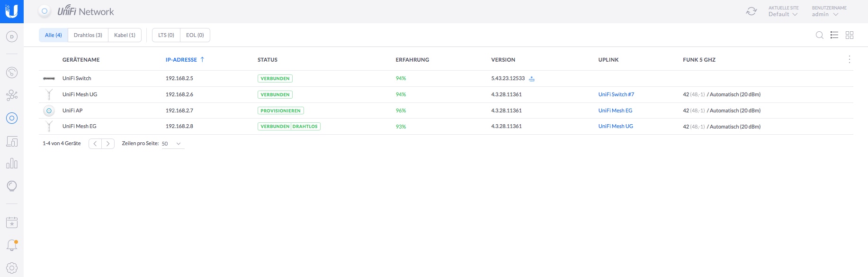868x277 pixels.
Task: Sort by IP-ADRESSE column header
Action: tap(181, 60)
